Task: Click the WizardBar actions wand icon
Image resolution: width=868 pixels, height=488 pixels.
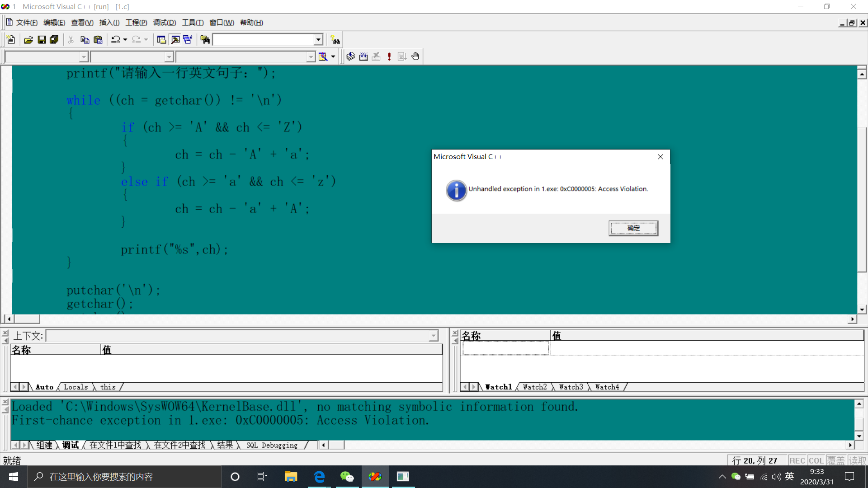Action: click(323, 56)
